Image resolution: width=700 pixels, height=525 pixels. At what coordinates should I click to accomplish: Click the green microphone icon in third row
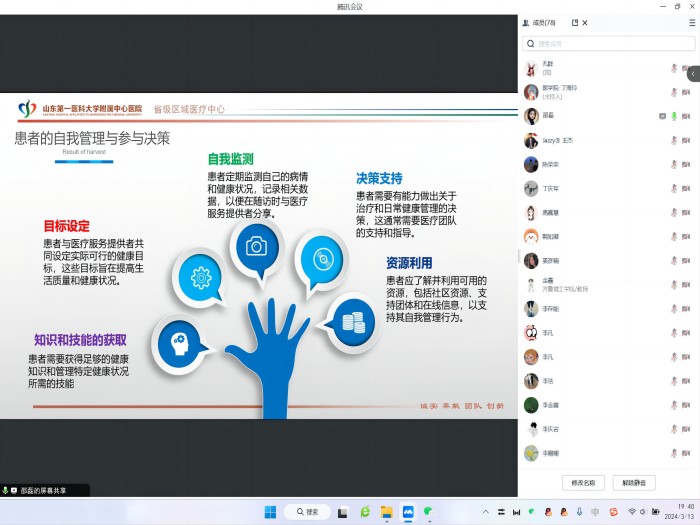[x=674, y=116]
